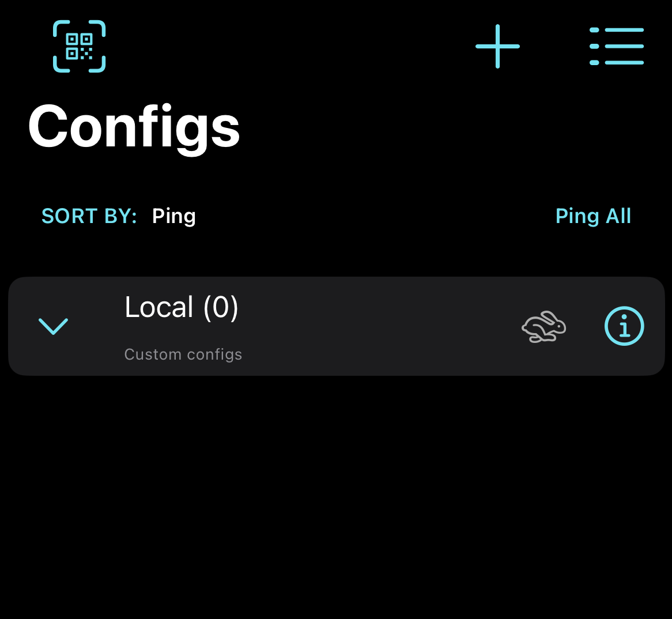Add a new config with plus button
The width and height of the screenshot is (672, 619).
[x=497, y=46]
